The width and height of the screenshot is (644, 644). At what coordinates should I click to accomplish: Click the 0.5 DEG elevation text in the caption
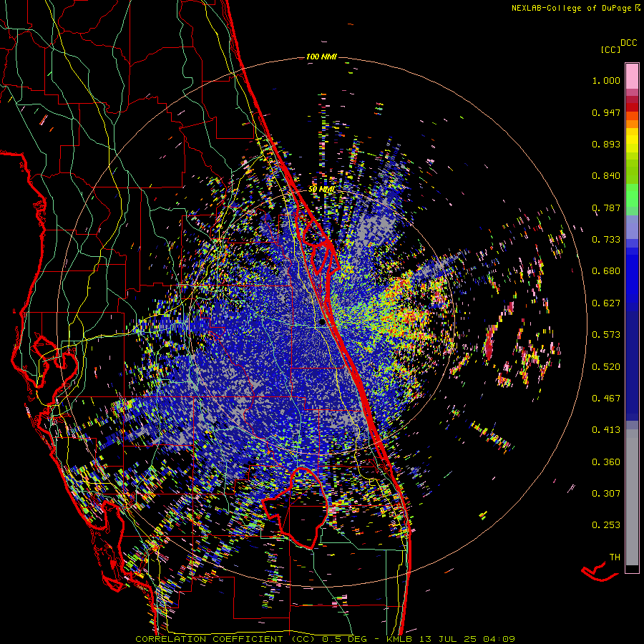click(346, 639)
